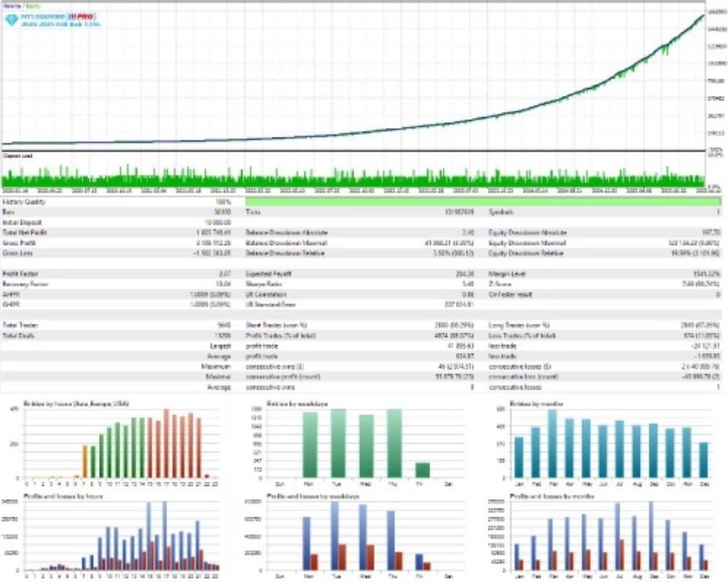Viewport: 728px width, 582px height.
Task: Click the blue diamond logo icon
Action: tap(11, 20)
